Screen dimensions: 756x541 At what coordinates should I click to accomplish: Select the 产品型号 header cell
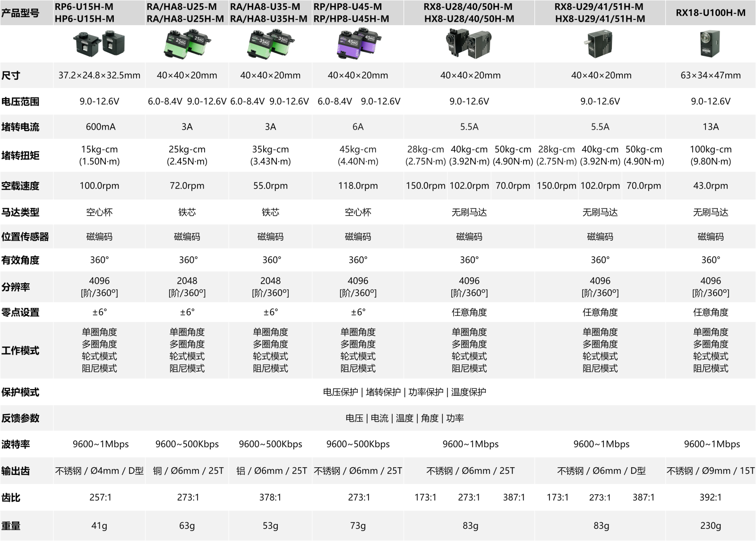pyautogui.click(x=20, y=13)
